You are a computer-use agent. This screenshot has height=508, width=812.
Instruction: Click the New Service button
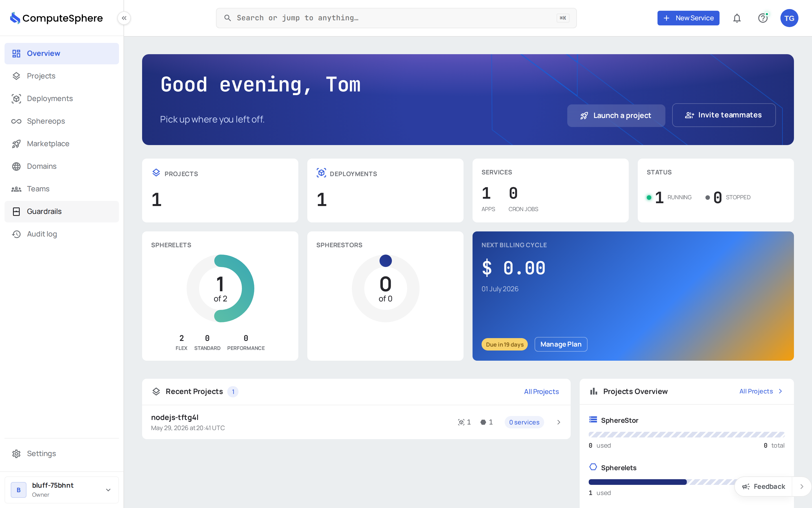(x=688, y=18)
